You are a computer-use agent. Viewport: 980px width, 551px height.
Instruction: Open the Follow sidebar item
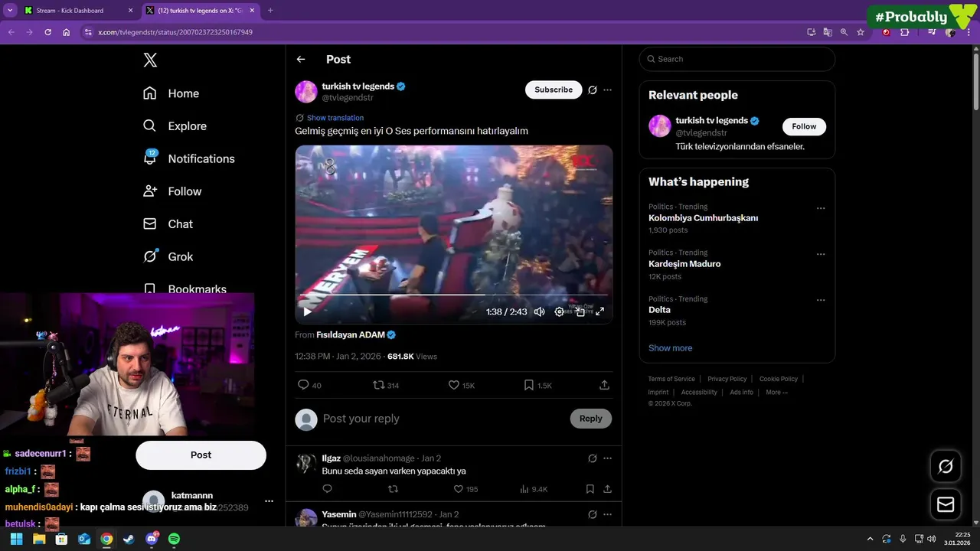coord(172,191)
